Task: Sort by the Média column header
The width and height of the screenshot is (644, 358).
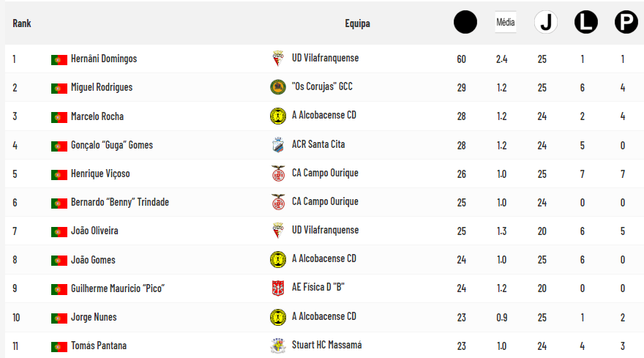Action: coord(505,23)
